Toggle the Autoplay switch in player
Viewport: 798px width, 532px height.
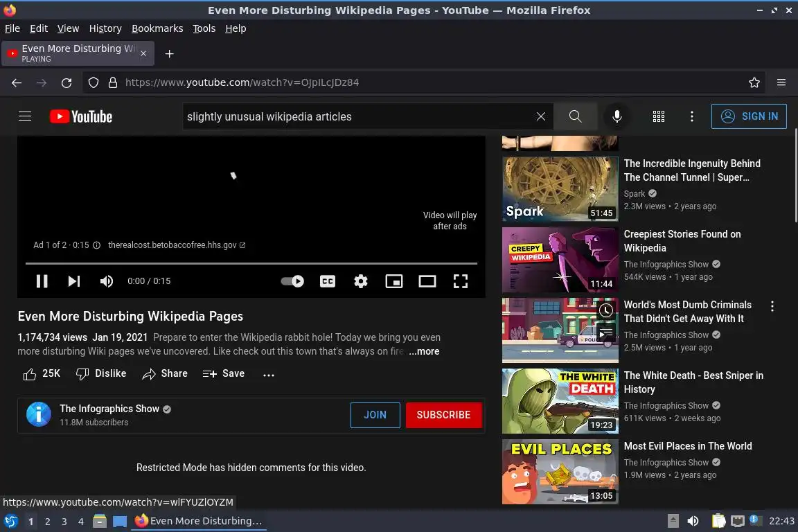pos(292,281)
